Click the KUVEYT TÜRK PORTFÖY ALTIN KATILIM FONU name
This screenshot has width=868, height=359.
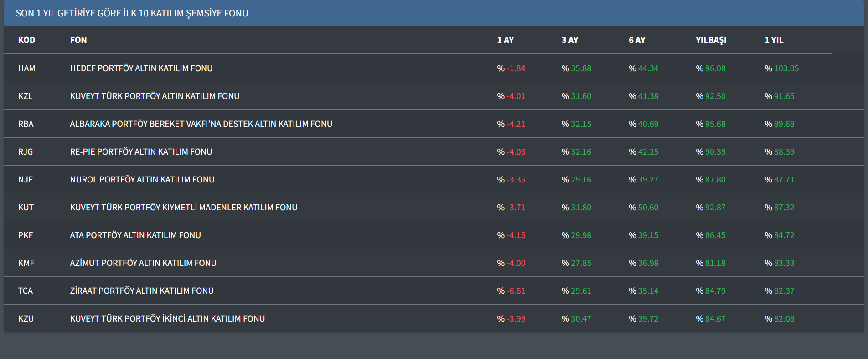point(155,96)
